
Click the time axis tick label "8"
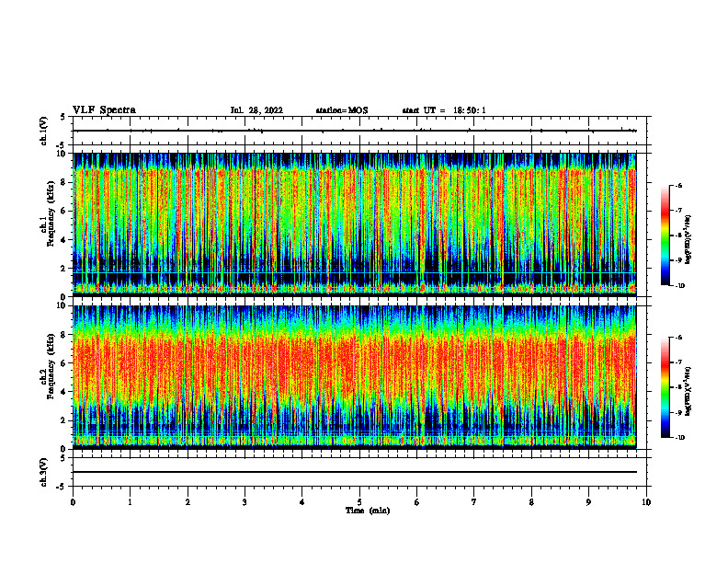click(x=531, y=502)
